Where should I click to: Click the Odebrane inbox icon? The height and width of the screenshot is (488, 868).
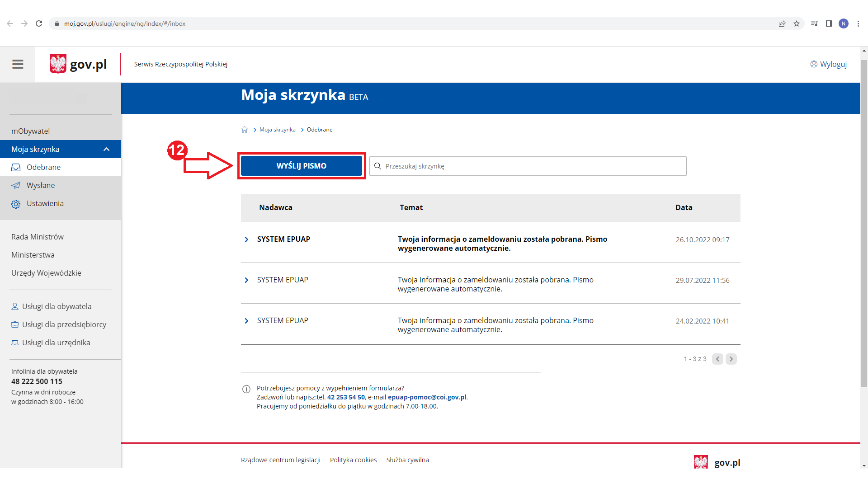coord(16,167)
